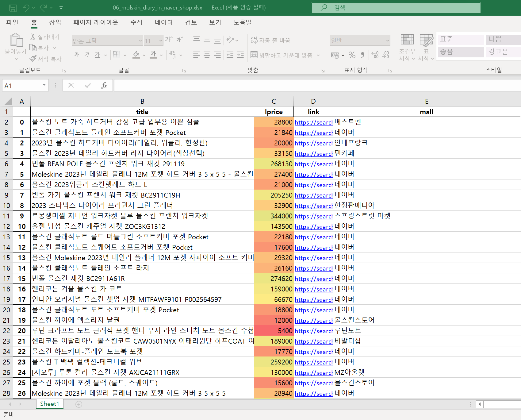Click the Insert Function fx icon

click(x=104, y=85)
